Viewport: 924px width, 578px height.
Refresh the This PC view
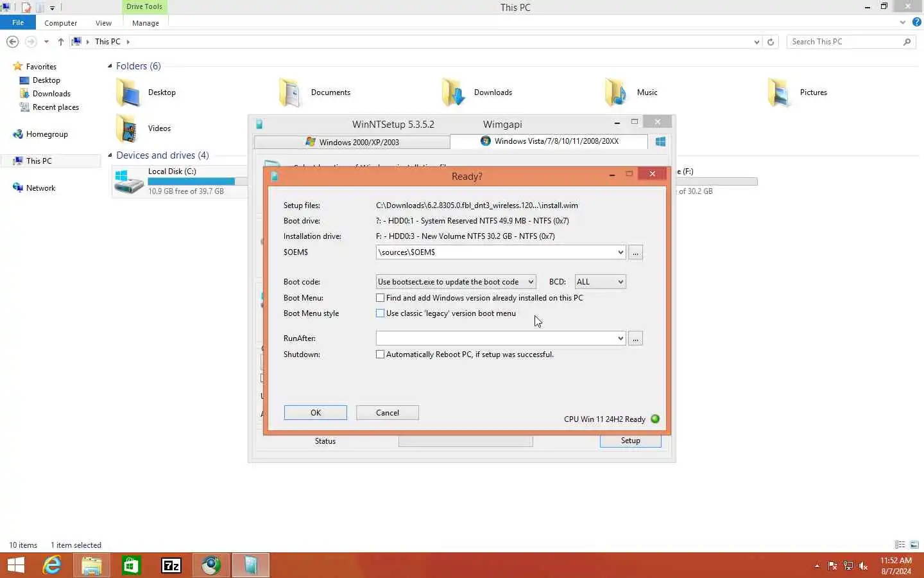[771, 42]
